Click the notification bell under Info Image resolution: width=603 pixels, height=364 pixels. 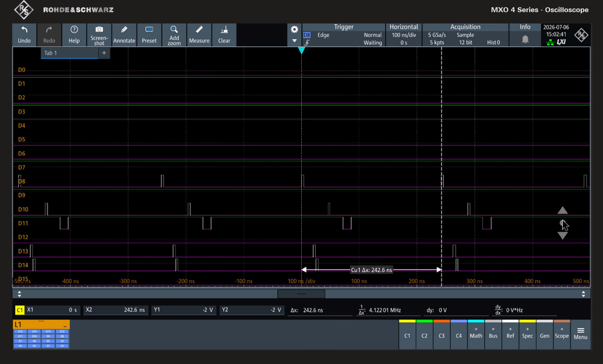pos(525,39)
